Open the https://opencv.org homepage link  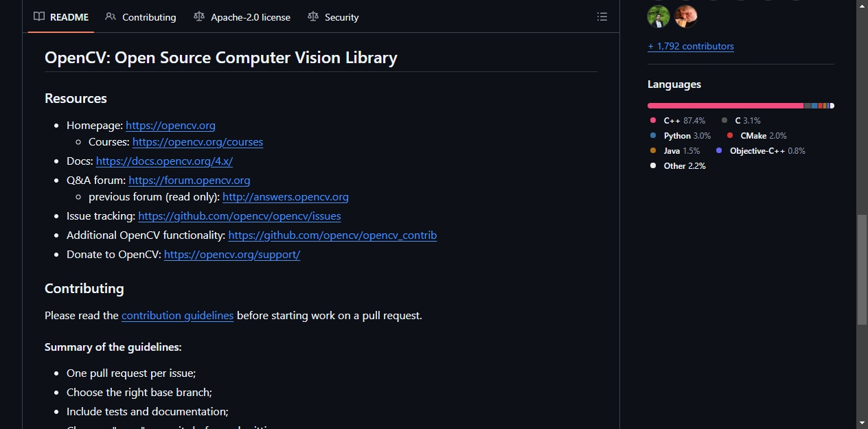(x=170, y=126)
